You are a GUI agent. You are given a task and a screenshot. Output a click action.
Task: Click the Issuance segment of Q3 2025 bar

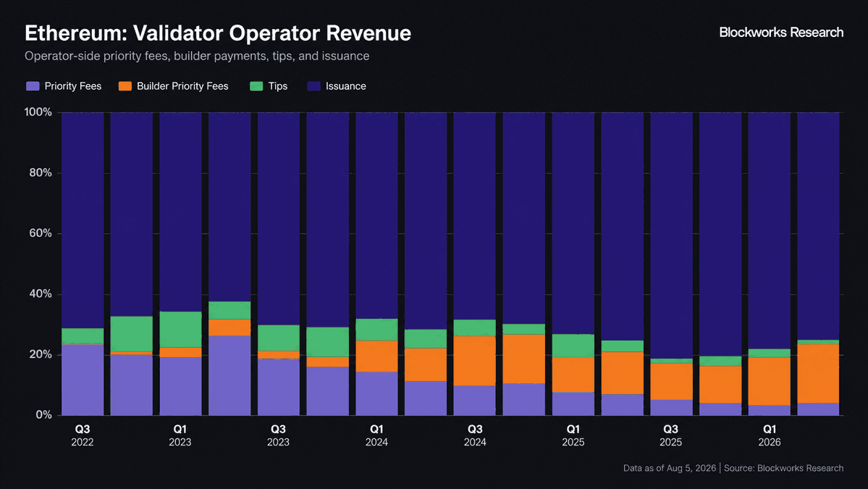[671, 235]
